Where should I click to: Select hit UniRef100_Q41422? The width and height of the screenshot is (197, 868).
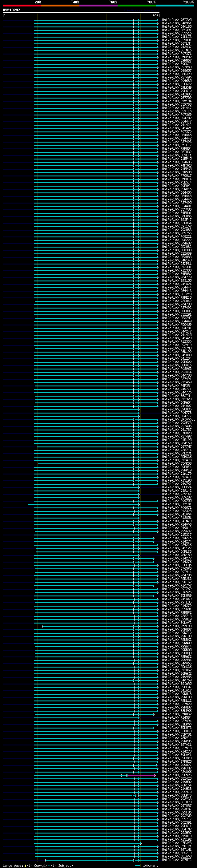coord(177,125)
